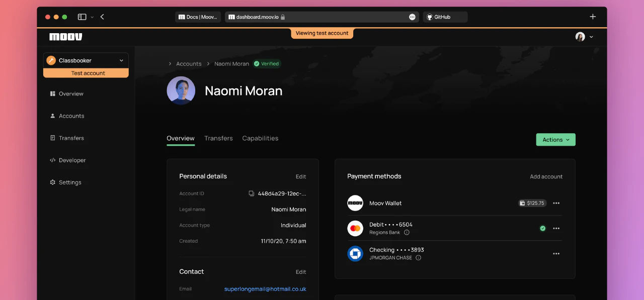This screenshot has width=644, height=300.
Task: Open Accounts in the sidebar menu
Action: (x=71, y=116)
